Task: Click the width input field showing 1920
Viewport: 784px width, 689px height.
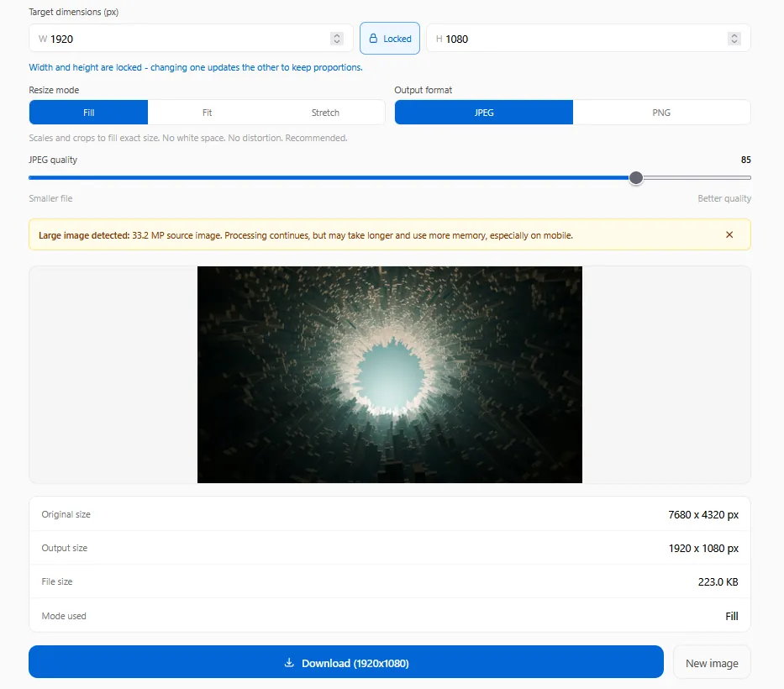Action: tap(191, 39)
